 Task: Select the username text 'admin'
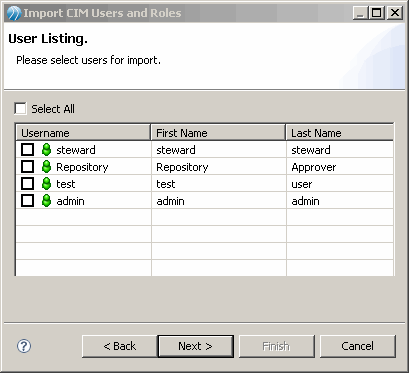pyautogui.click(x=70, y=201)
